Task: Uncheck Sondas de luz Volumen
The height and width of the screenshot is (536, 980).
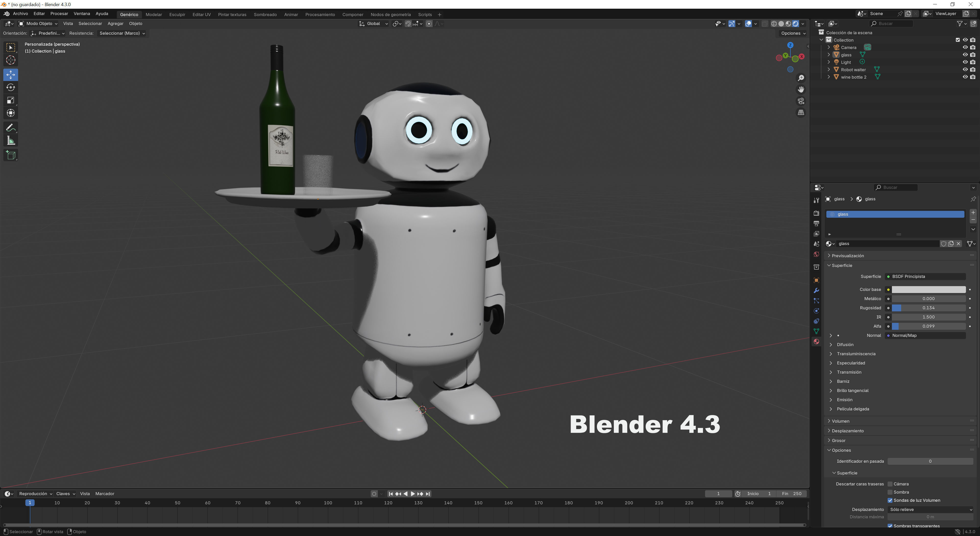Action: [890, 501]
